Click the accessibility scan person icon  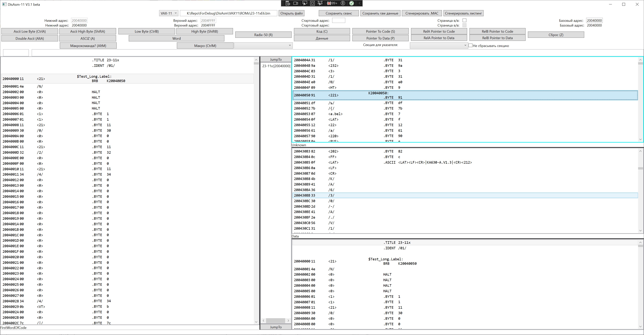(x=343, y=3)
